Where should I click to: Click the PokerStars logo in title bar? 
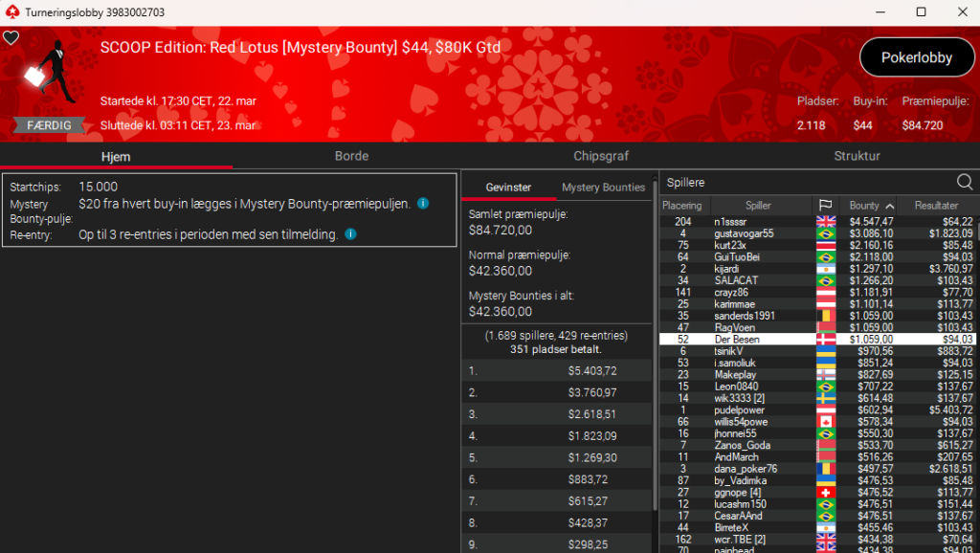pos(11,12)
